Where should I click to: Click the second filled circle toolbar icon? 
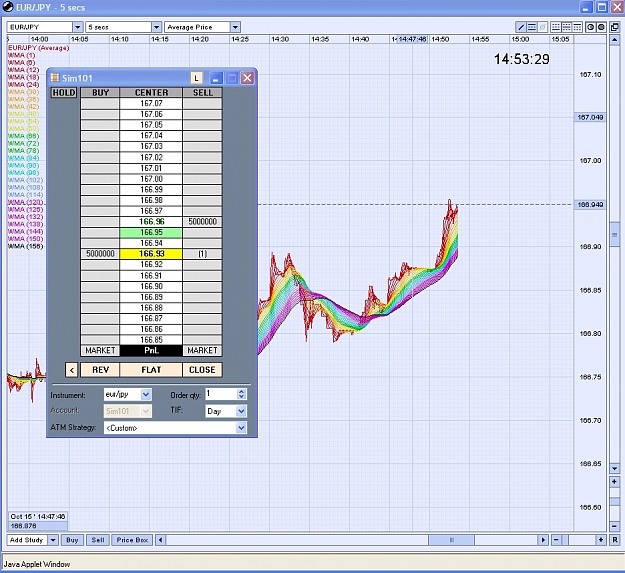[601, 27]
